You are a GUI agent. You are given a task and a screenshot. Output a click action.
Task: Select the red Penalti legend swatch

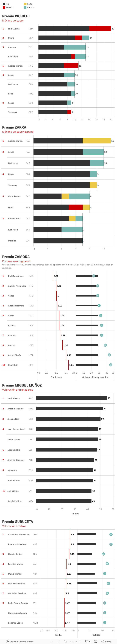[x=4, y=7]
